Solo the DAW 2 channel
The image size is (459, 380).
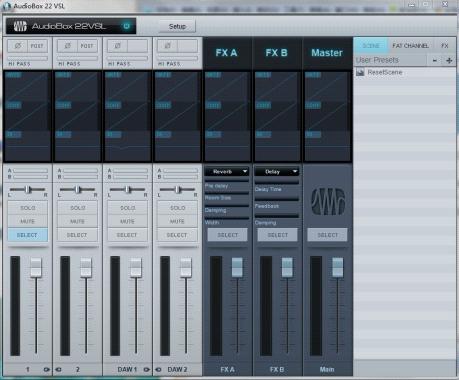coord(177,208)
